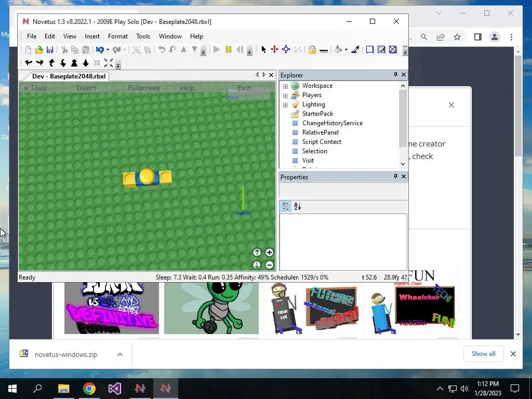
Task: Toggle Categorized view in Properties panel
Action: [286, 206]
